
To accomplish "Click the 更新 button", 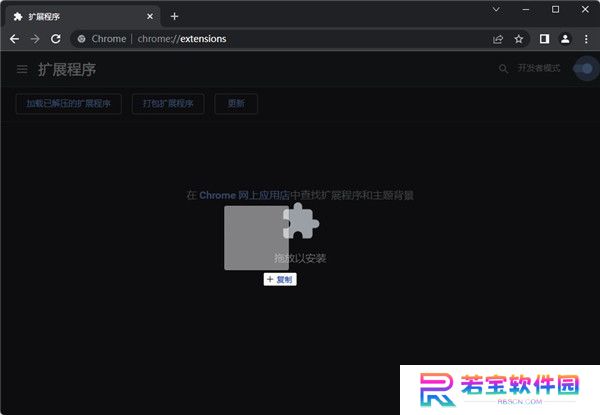I will point(236,104).
